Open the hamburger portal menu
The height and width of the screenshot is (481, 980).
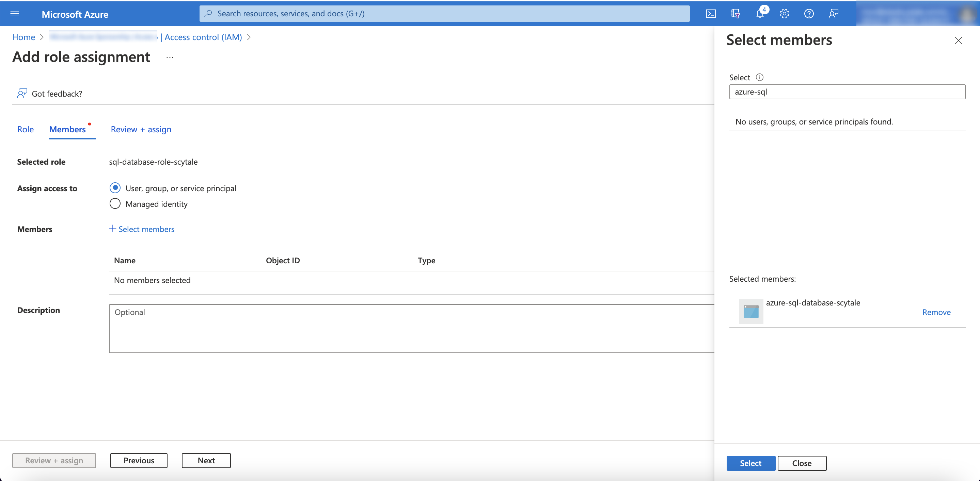click(x=14, y=14)
